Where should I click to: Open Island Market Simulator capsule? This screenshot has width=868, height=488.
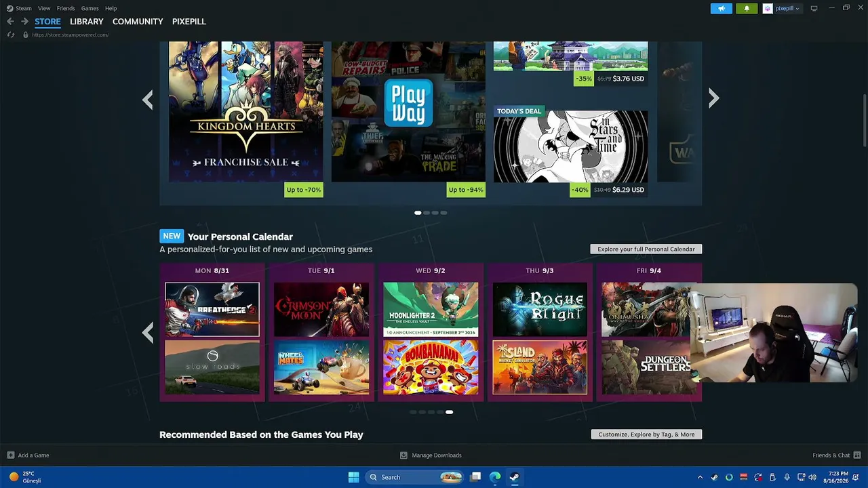pos(540,367)
